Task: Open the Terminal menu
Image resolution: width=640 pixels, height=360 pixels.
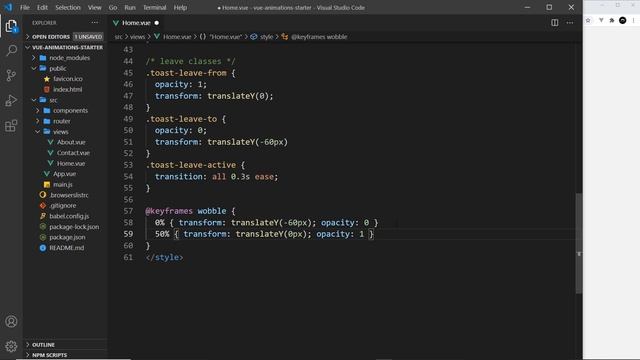Action: [x=155, y=7]
